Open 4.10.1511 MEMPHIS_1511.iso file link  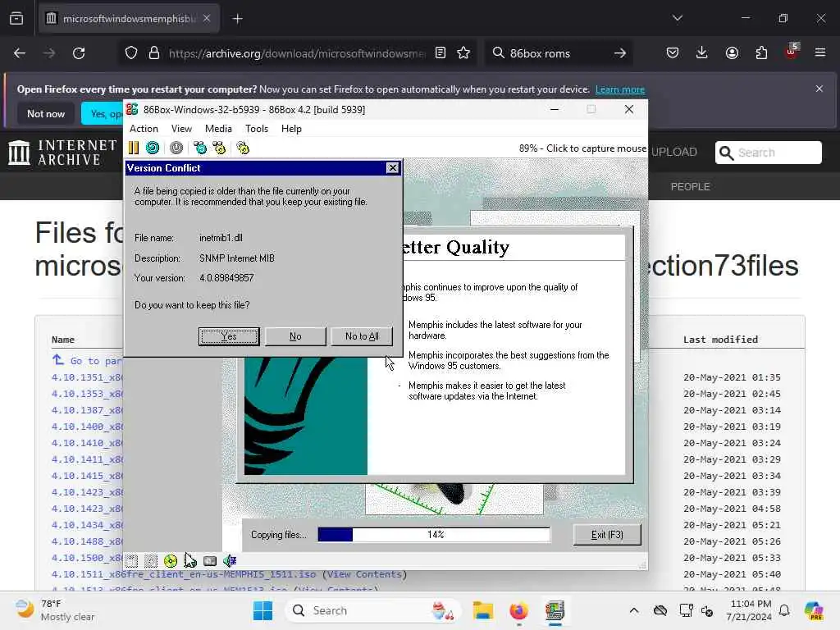[184, 574]
